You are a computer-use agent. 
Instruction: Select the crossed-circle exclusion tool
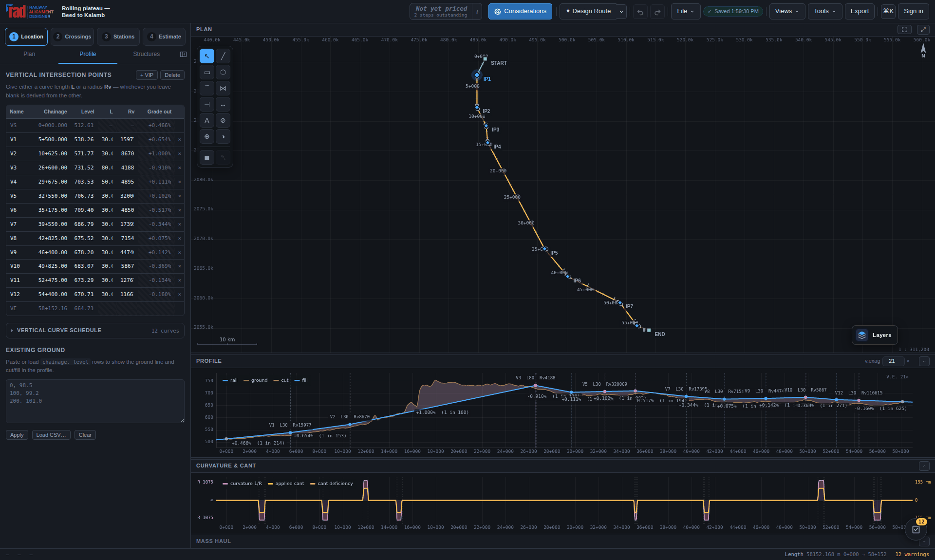223,120
